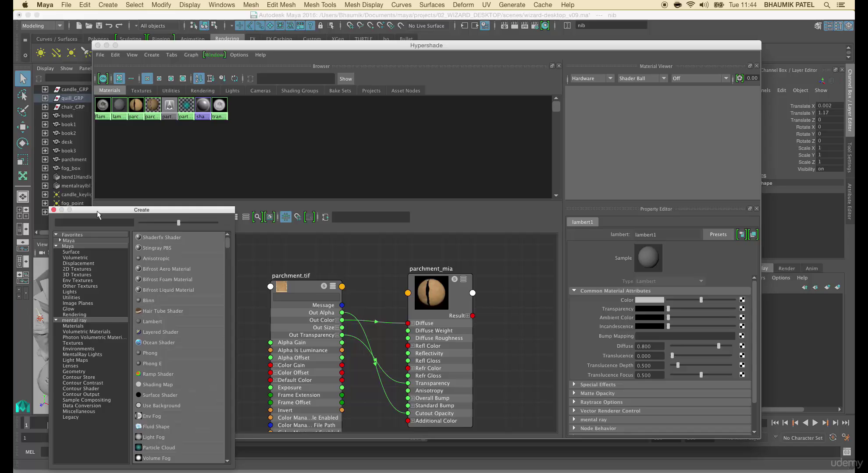Click Presets button in Property Editor

click(718, 234)
